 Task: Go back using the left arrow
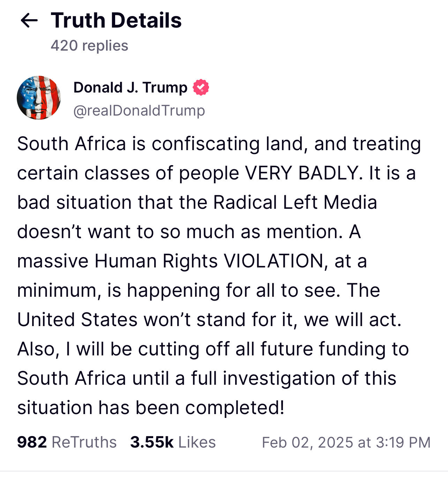pos(29,20)
